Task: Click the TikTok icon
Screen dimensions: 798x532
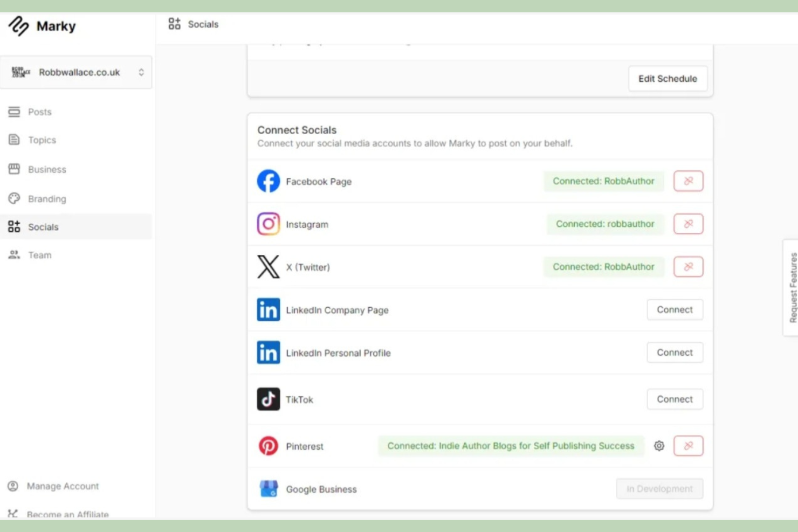Action: point(268,399)
